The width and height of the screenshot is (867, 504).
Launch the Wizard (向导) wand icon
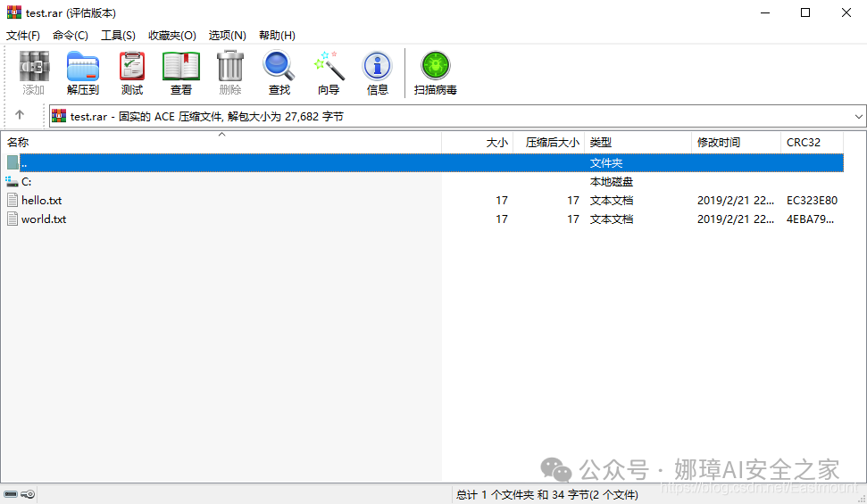[329, 66]
